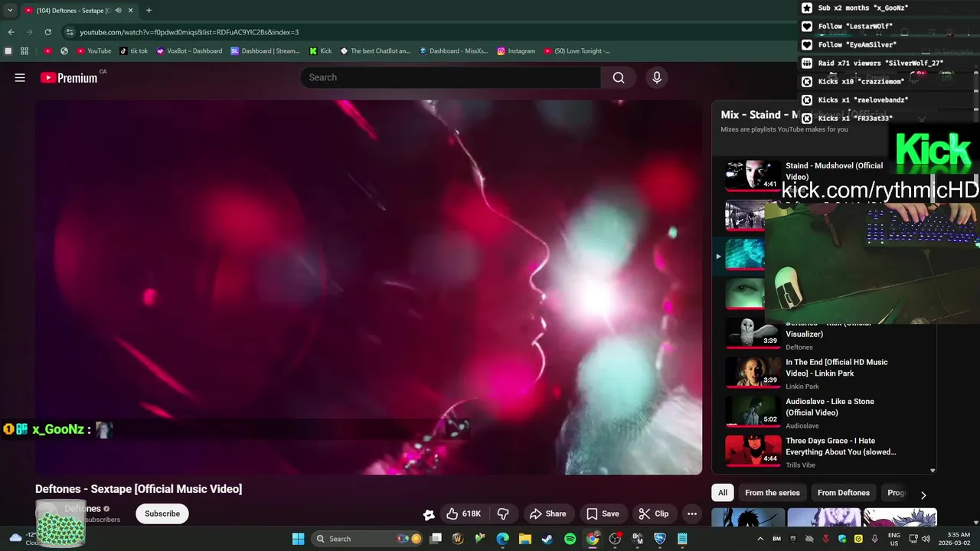Click the YouTube search text field

click(451, 77)
